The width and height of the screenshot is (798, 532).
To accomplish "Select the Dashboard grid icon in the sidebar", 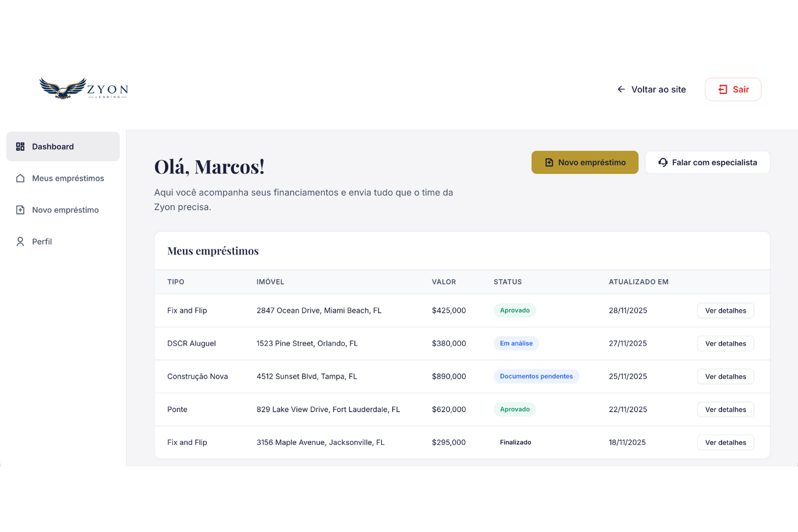I will [20, 146].
